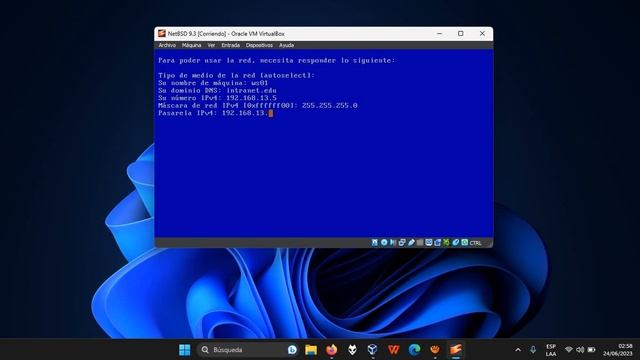
Task: Click the audio status icon
Action: [393, 242]
